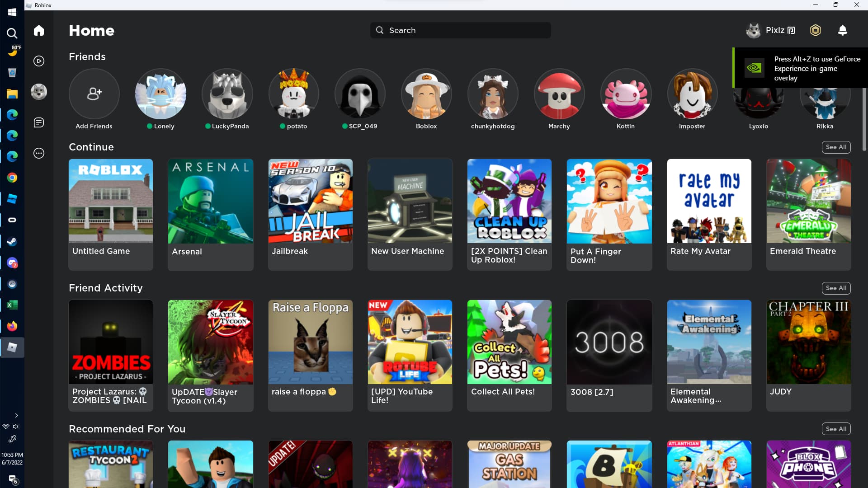The width and height of the screenshot is (868, 488).
Task: Click the page's vertical scrollbar
Action: tap(864, 119)
